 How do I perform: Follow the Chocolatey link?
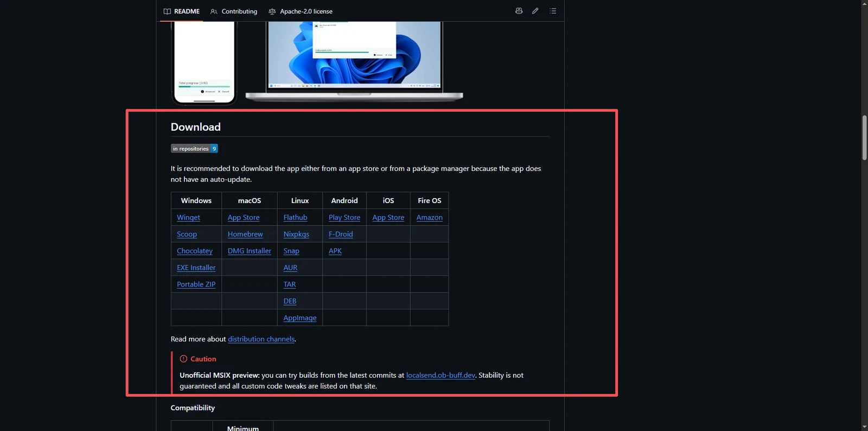pyautogui.click(x=195, y=251)
